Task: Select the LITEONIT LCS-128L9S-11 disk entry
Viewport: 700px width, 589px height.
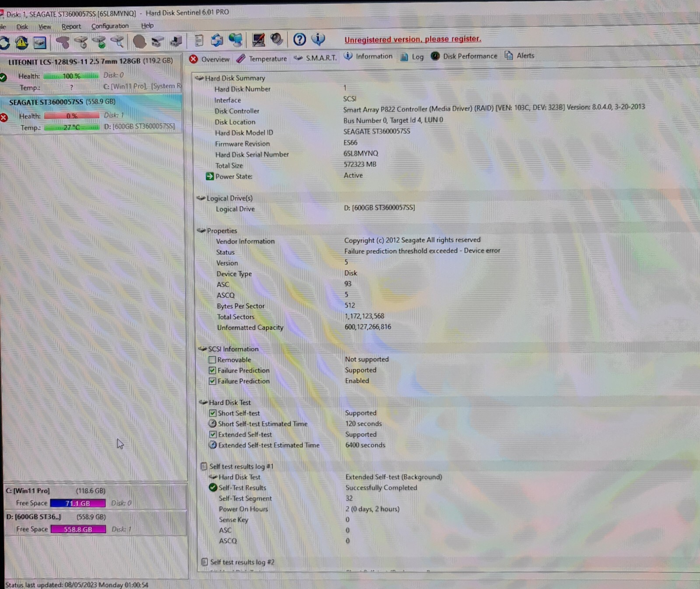Action: (x=91, y=74)
